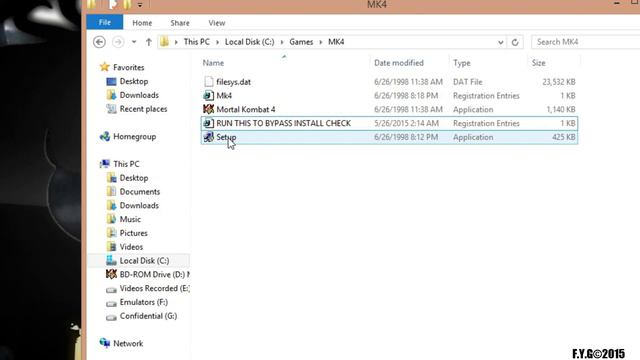Open Recent places in Favorites
The height and width of the screenshot is (360, 640).
[x=143, y=109]
